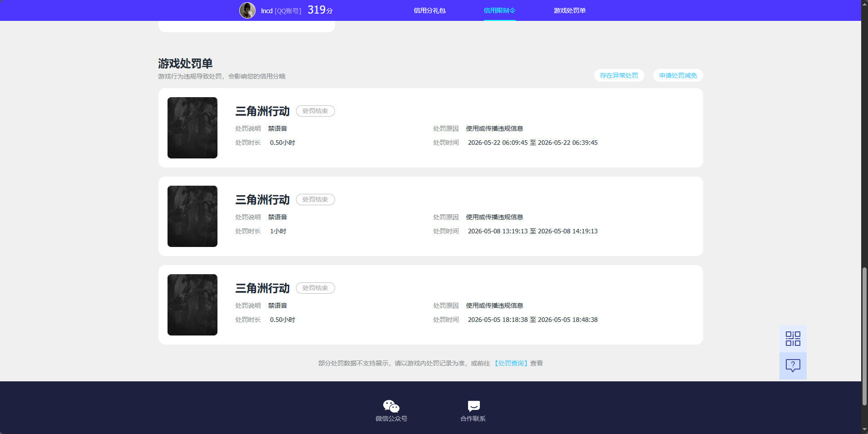The height and width of the screenshot is (434, 868).
Task: Click 三角洲行动 title on 2026-05-05 card
Action: click(x=262, y=288)
